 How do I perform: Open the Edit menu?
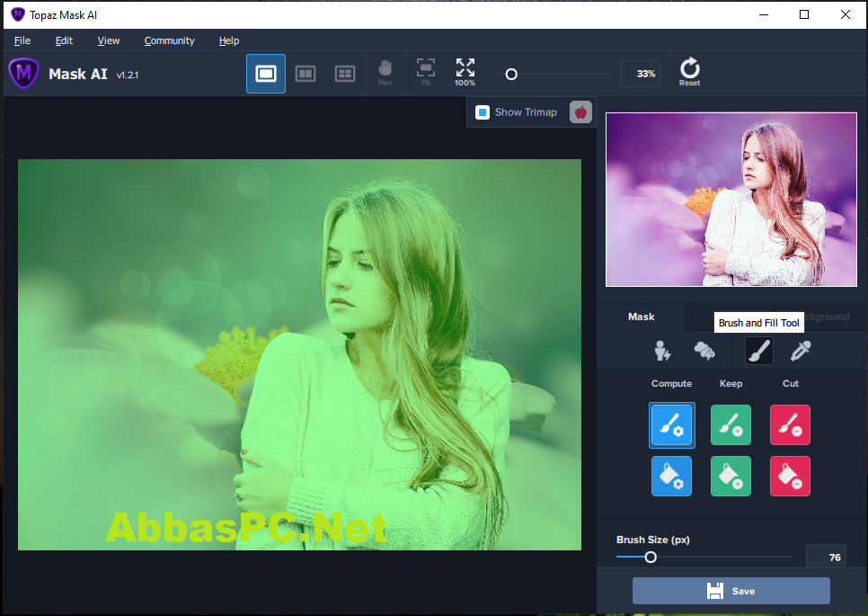point(64,40)
